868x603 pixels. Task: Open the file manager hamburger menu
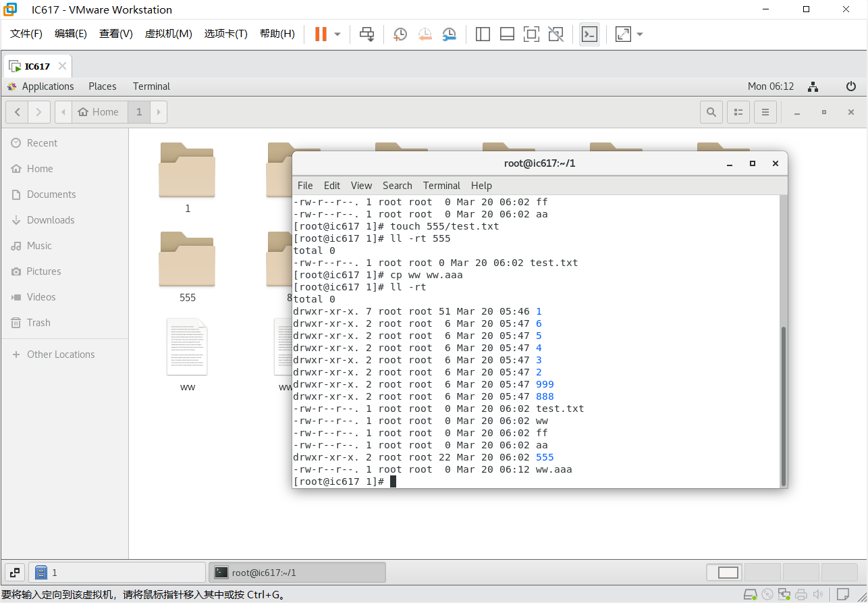[765, 112]
